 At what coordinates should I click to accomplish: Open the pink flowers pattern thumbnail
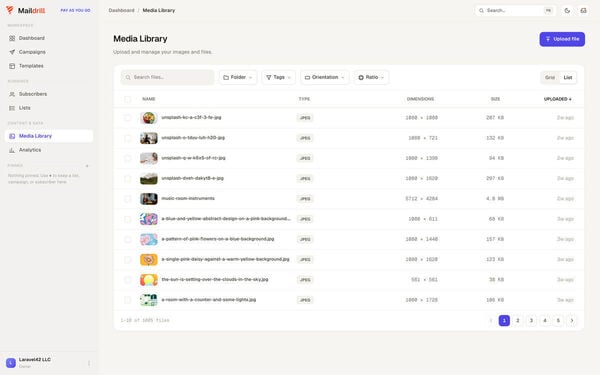(x=149, y=240)
